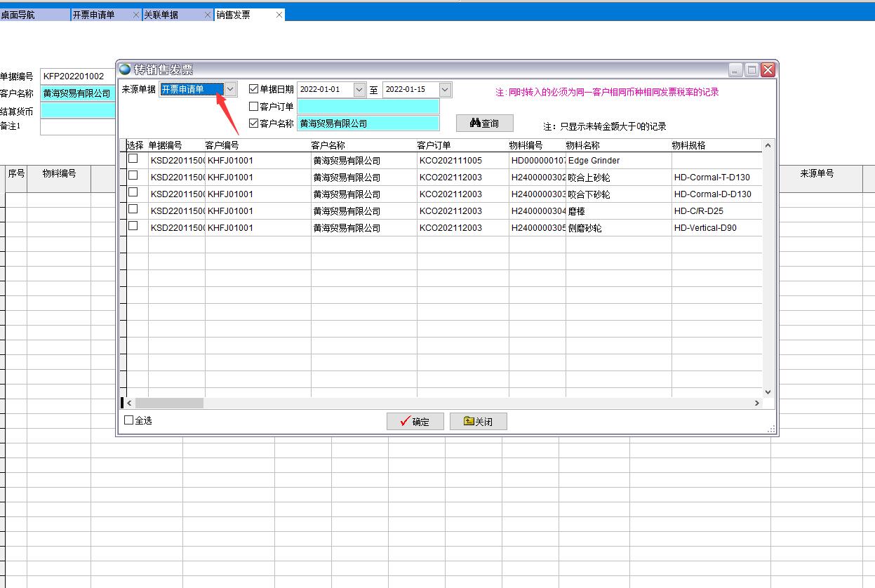Confirm with the 确定 checkmark button
The width and height of the screenshot is (875, 588).
tap(415, 421)
